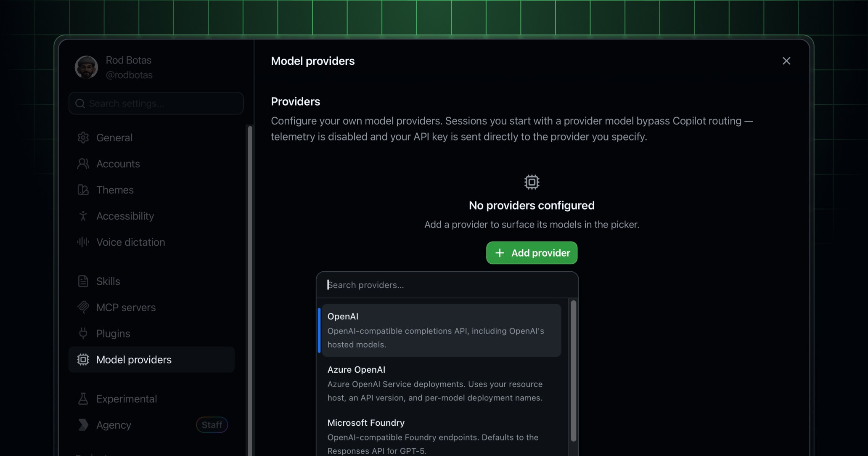868x456 pixels.
Task: Open MCP servers settings
Action: 151,307
